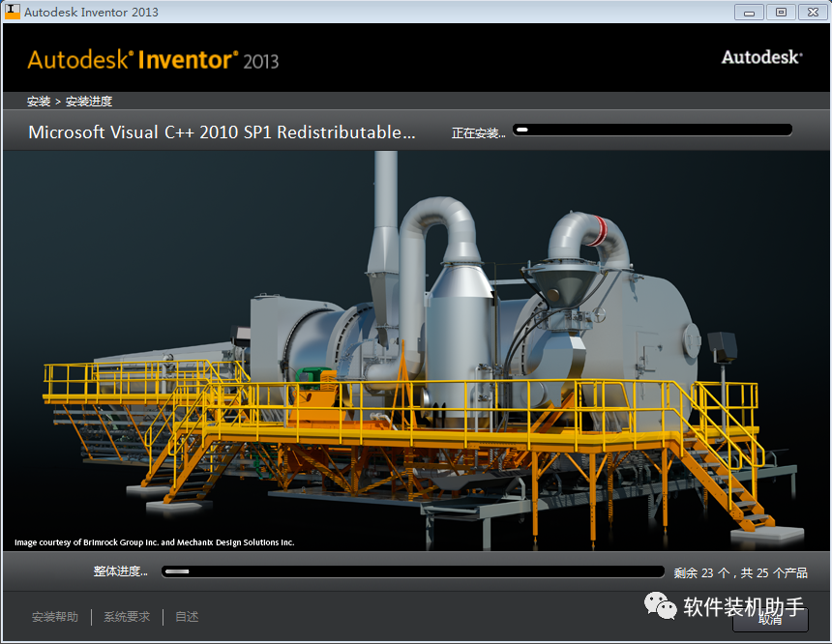Maximize the Autodesk Inventor 2013 installer window
The height and width of the screenshot is (644, 832).
[x=781, y=13]
